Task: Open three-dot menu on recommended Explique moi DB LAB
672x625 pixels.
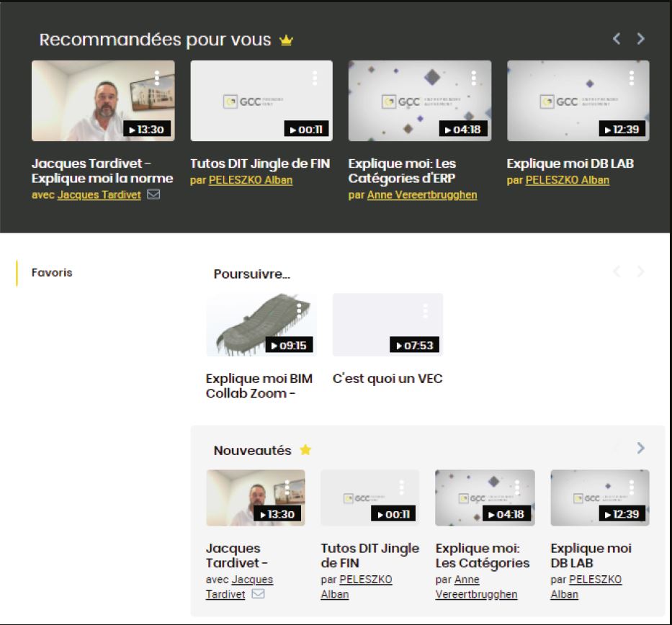Action: click(x=631, y=78)
